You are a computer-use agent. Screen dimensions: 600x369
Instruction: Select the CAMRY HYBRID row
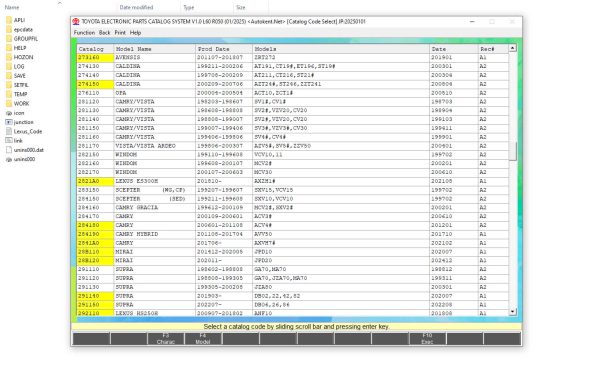coord(293,234)
